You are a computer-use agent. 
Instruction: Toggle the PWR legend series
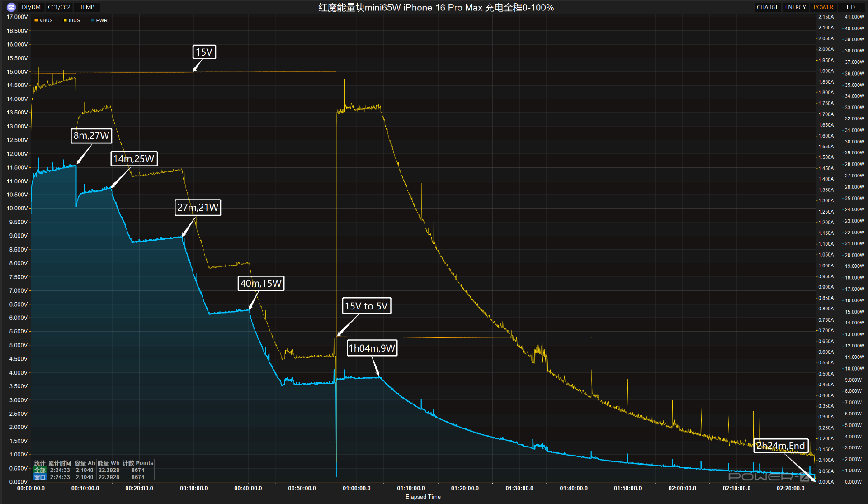tap(99, 20)
